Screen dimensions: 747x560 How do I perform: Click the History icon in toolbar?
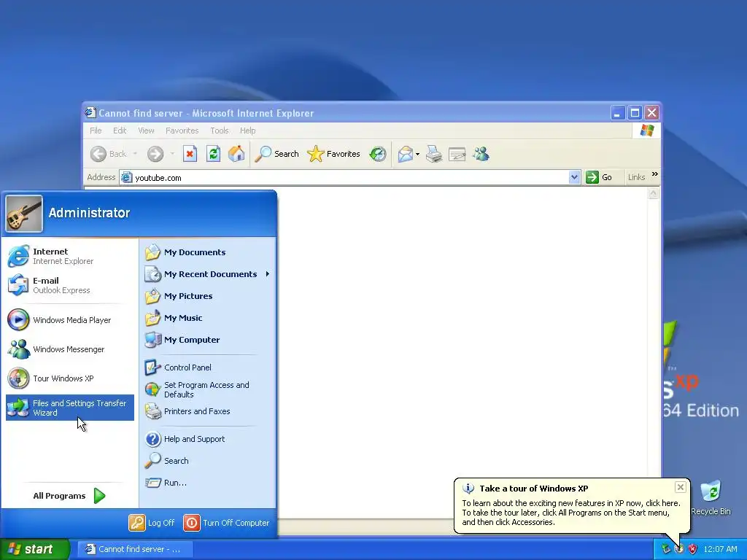pos(378,154)
